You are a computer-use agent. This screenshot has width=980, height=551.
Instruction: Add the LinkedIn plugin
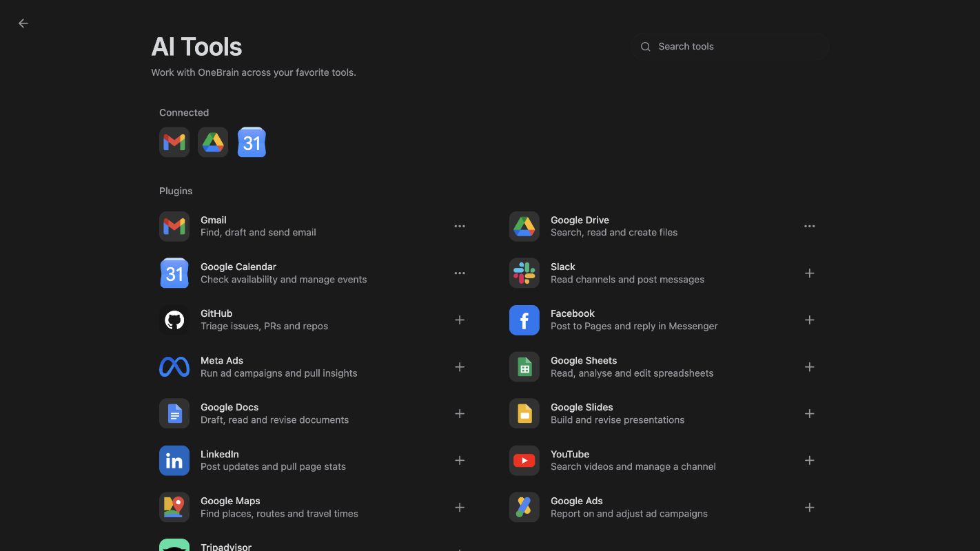click(x=460, y=460)
